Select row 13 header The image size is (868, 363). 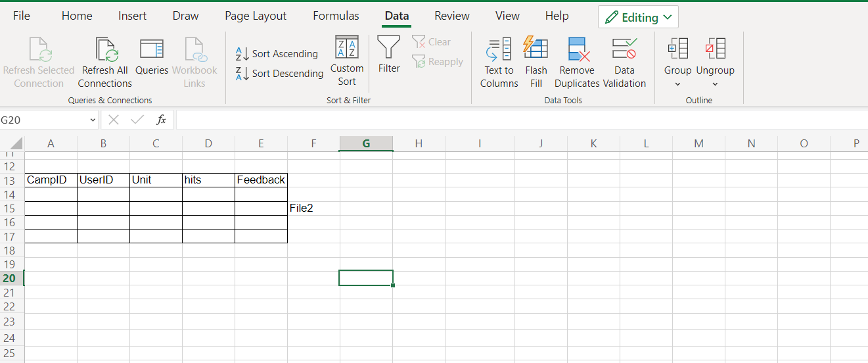pos(12,180)
